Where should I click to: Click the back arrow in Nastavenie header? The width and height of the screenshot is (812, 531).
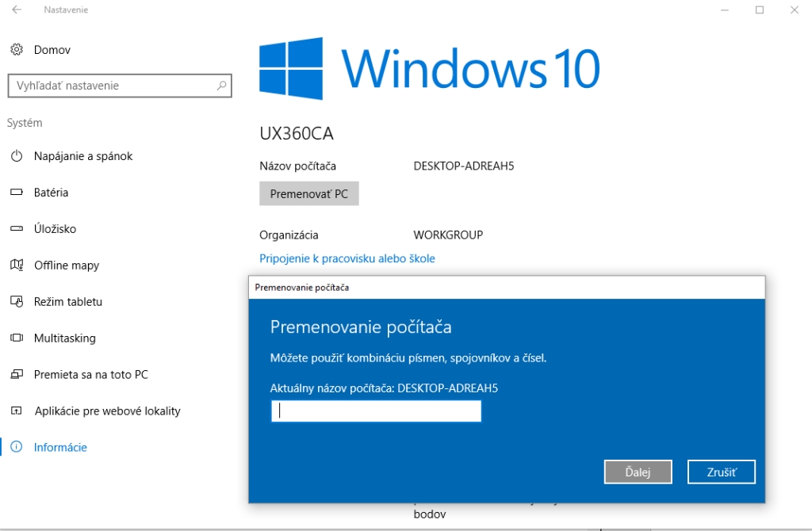17,10
